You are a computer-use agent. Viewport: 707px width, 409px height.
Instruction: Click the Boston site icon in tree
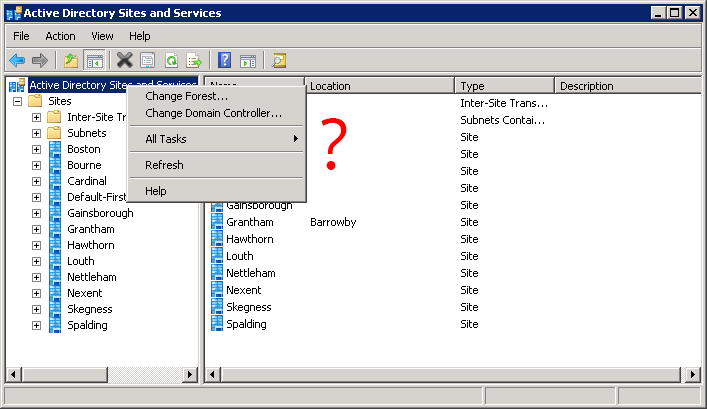click(55, 149)
